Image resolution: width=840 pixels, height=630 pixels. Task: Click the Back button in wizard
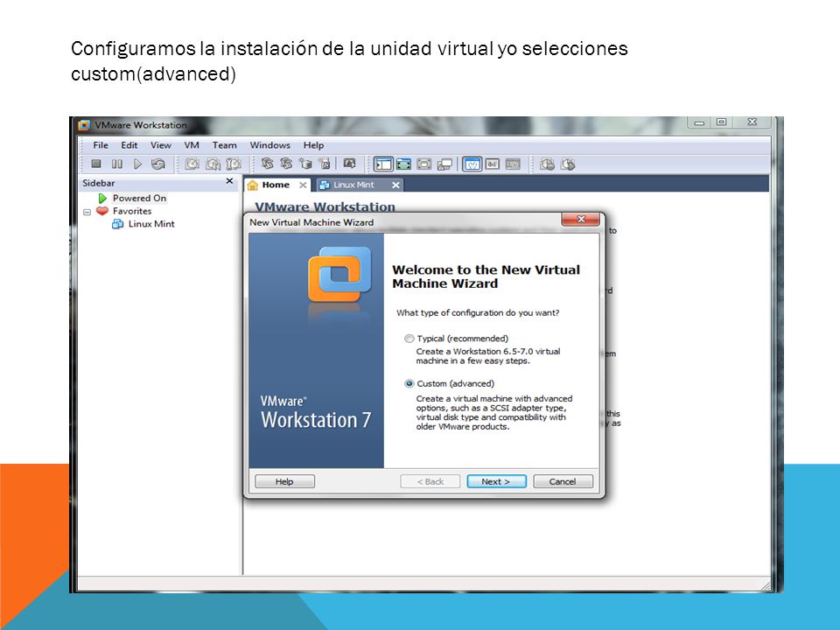(430, 481)
